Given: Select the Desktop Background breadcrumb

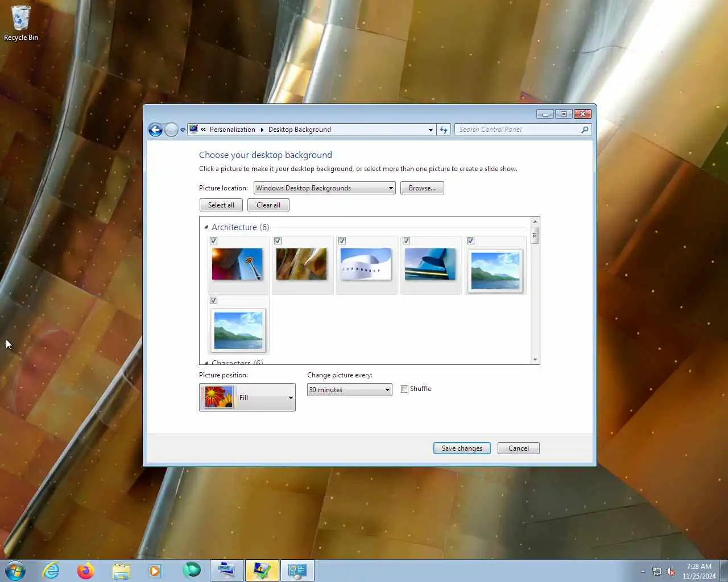Looking at the screenshot, I should (x=300, y=130).
